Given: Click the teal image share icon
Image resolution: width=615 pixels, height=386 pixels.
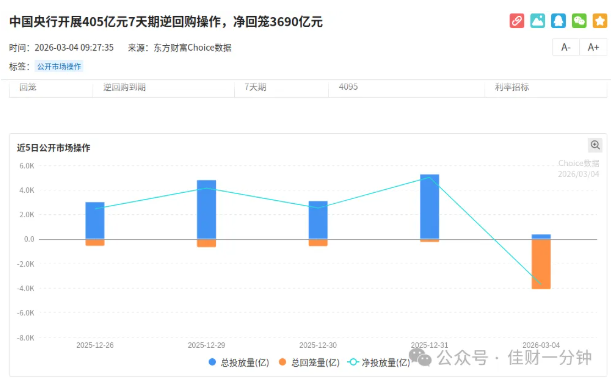Looking at the screenshot, I should (537, 21).
